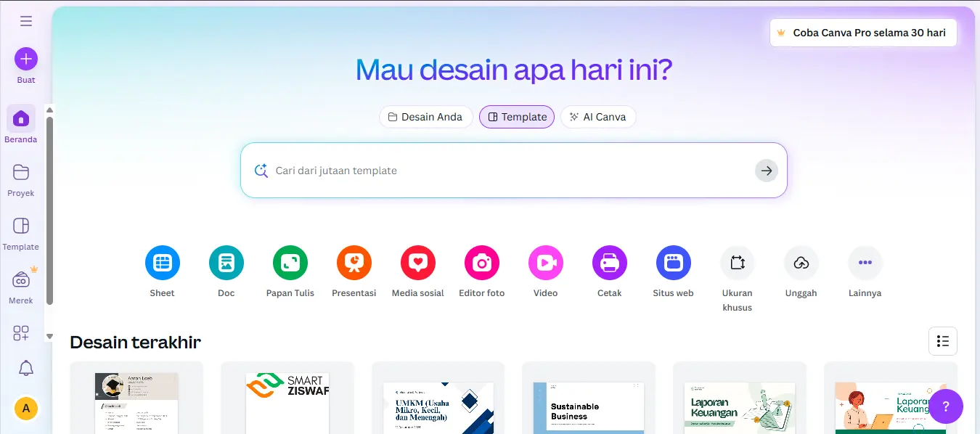The width and height of the screenshot is (980, 434).
Task: Select the AI Canva tab
Action: pyautogui.click(x=598, y=117)
